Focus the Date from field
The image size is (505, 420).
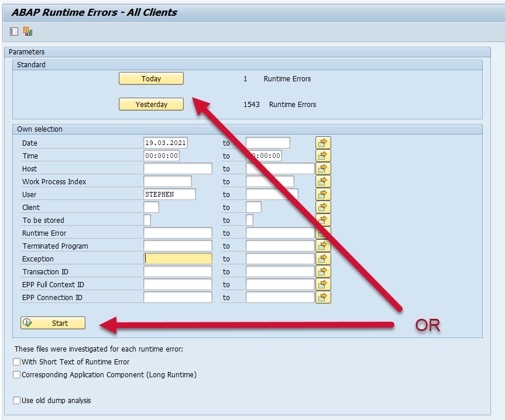coord(165,143)
